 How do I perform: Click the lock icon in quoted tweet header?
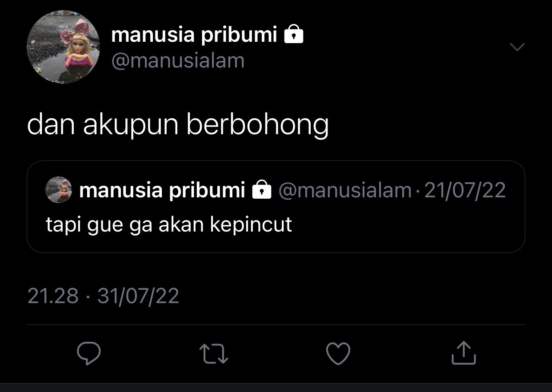click(261, 190)
